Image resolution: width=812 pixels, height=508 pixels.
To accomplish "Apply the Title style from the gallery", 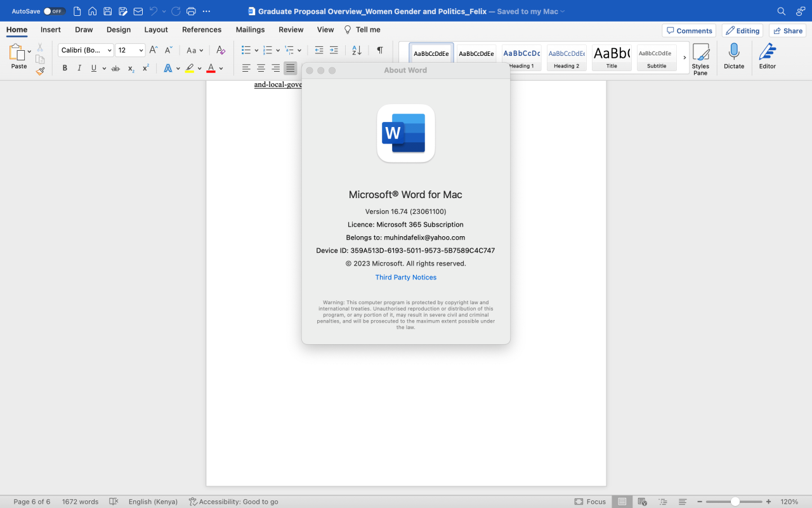I will point(612,58).
